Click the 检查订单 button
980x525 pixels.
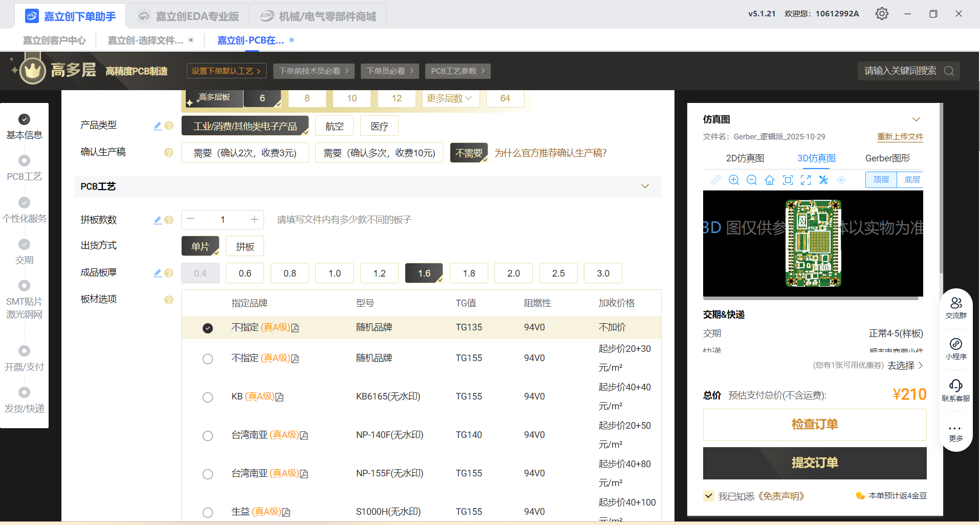(x=815, y=425)
